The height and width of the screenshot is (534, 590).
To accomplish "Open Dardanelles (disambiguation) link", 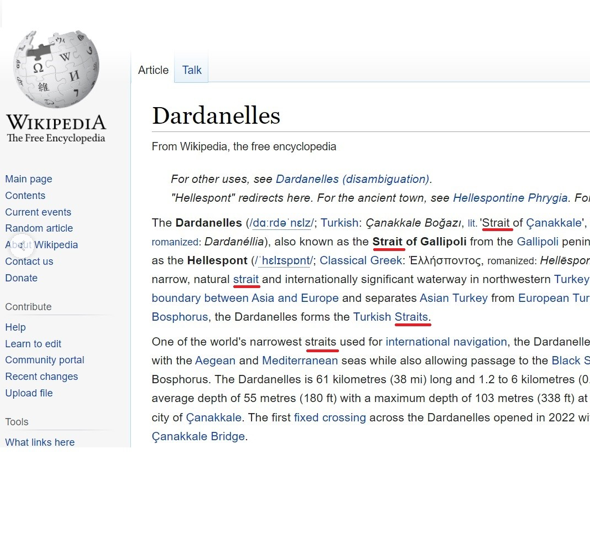I will (353, 179).
